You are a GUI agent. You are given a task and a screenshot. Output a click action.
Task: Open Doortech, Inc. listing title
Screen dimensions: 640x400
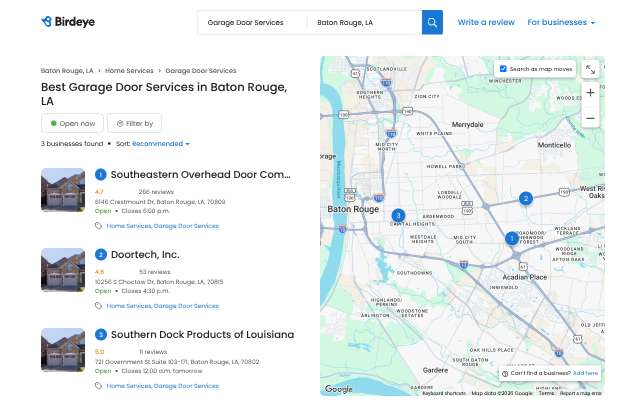click(x=145, y=255)
